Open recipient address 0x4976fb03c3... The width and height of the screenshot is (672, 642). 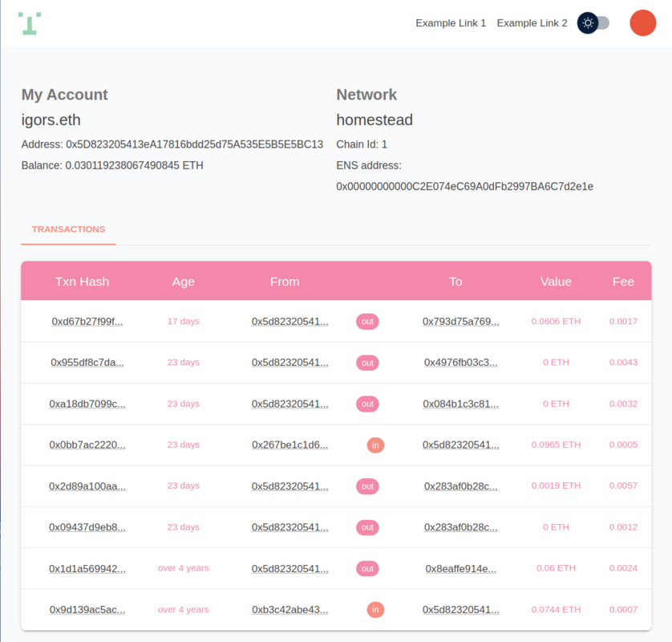(461, 363)
